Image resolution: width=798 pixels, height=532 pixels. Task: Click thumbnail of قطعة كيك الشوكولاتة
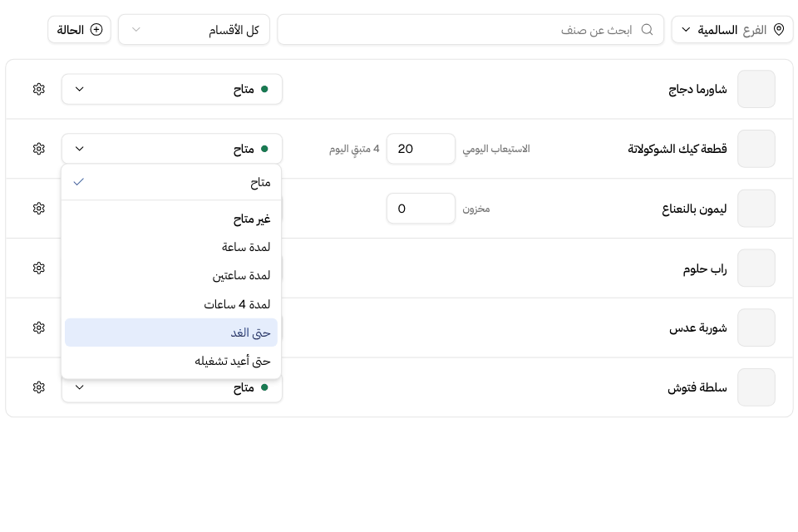756,149
